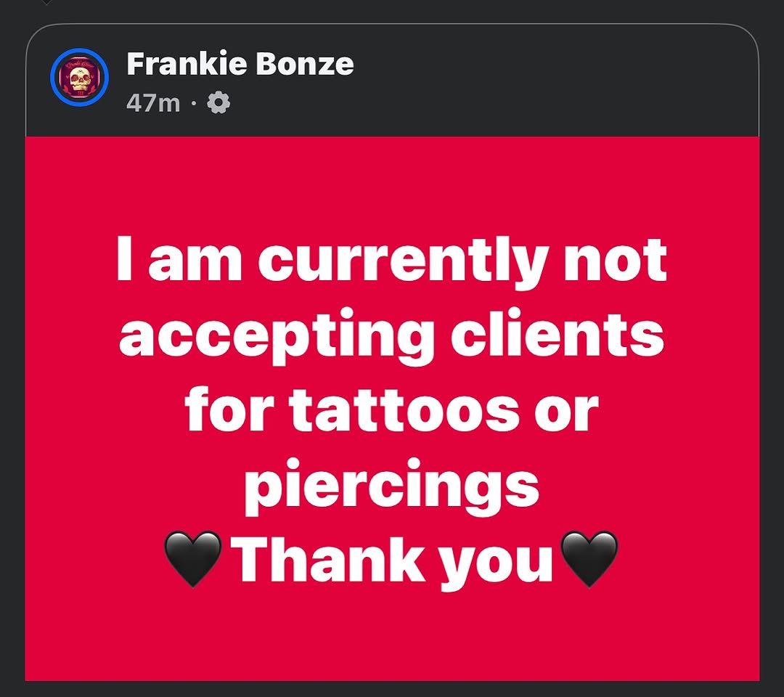Viewport: 784px width, 697px height.
Task: Click the dot separator next to 47m
Action: click(x=192, y=104)
